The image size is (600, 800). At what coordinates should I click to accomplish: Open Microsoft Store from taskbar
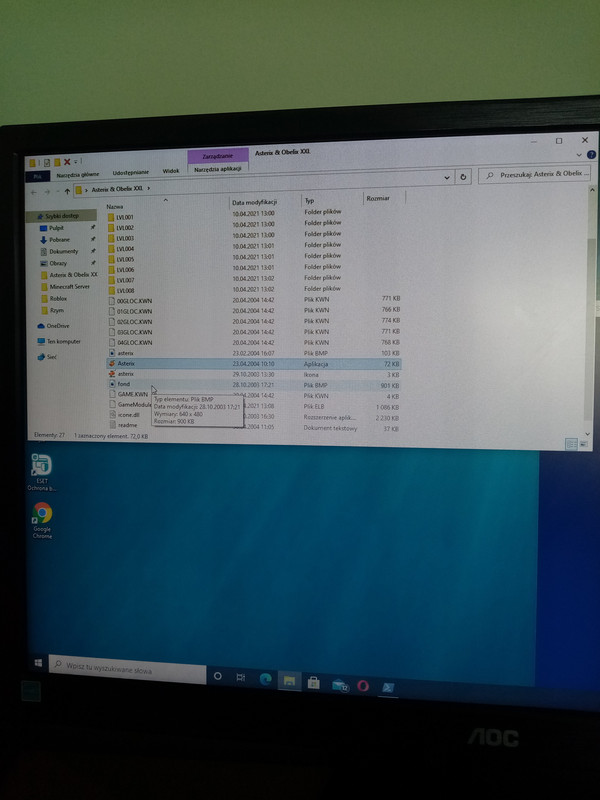[313, 682]
